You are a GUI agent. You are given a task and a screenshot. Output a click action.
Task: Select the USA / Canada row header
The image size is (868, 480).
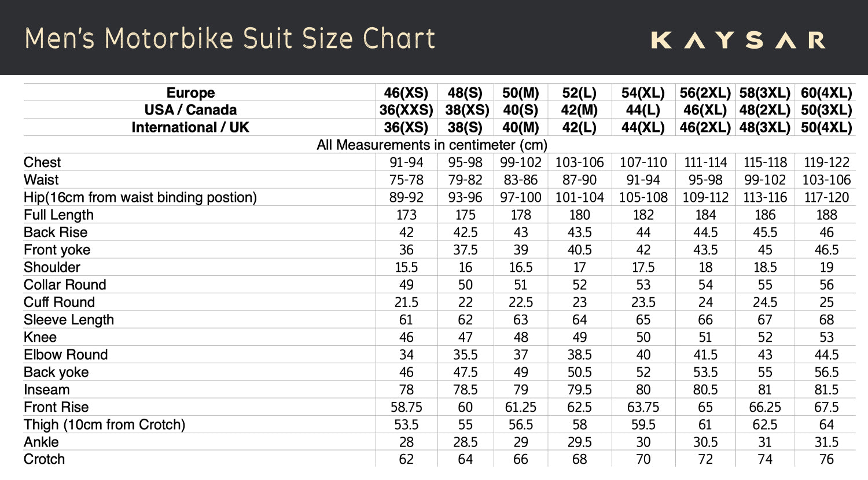(x=190, y=110)
